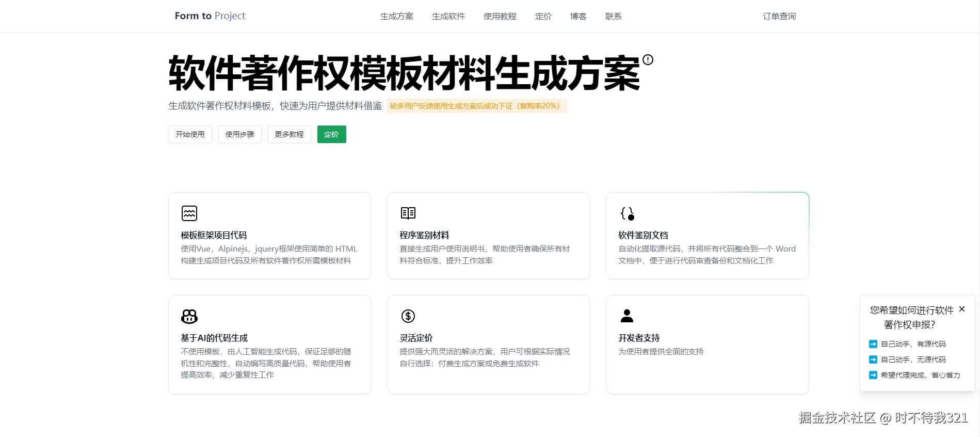
Task: Click the 灵活定价 card heading
Action: point(416,338)
